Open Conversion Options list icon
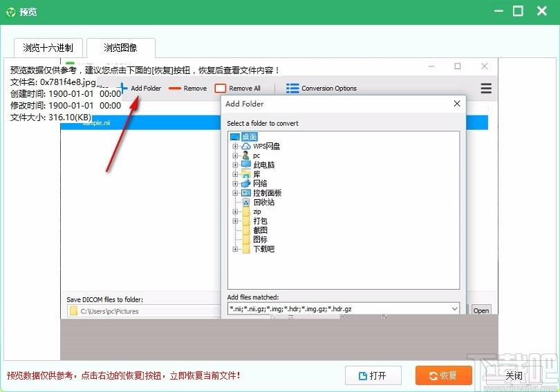The image size is (560, 392). click(x=292, y=88)
